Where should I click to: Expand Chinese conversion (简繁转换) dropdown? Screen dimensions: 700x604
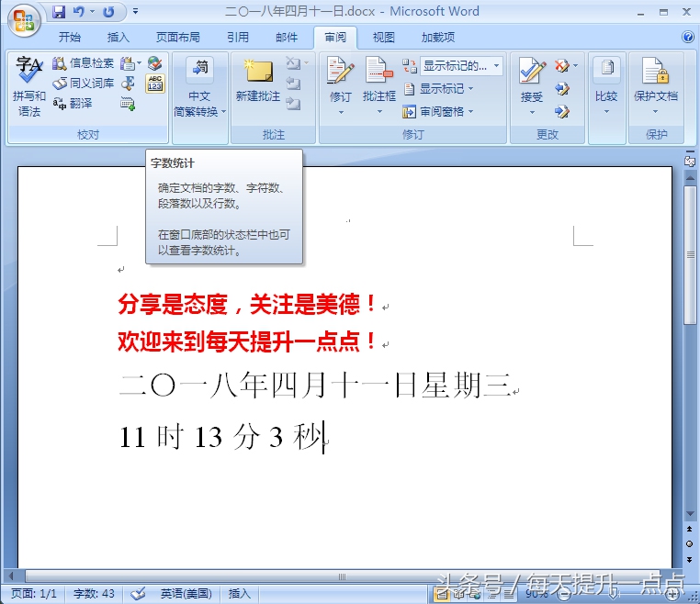click(224, 111)
